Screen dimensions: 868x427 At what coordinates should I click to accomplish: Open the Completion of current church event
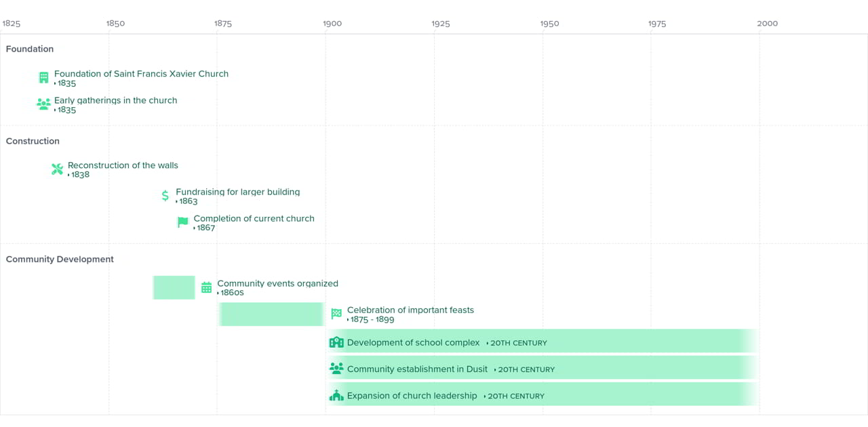point(254,218)
